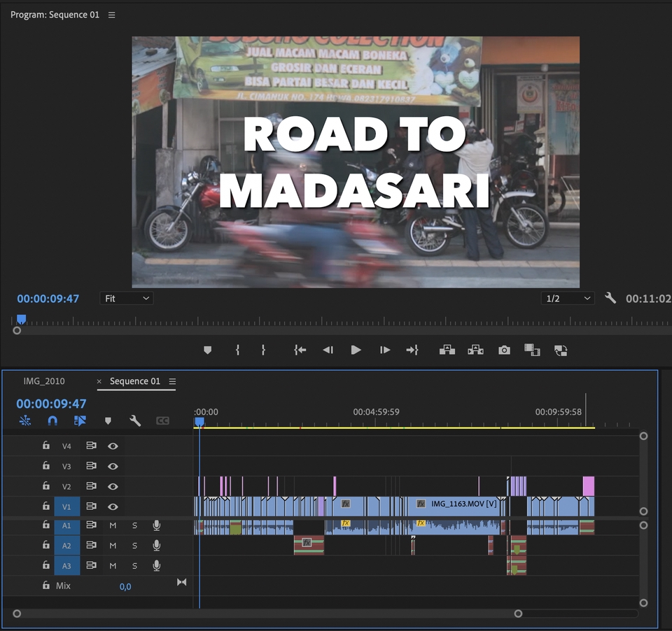Toggle Snap in timeline

(52, 420)
